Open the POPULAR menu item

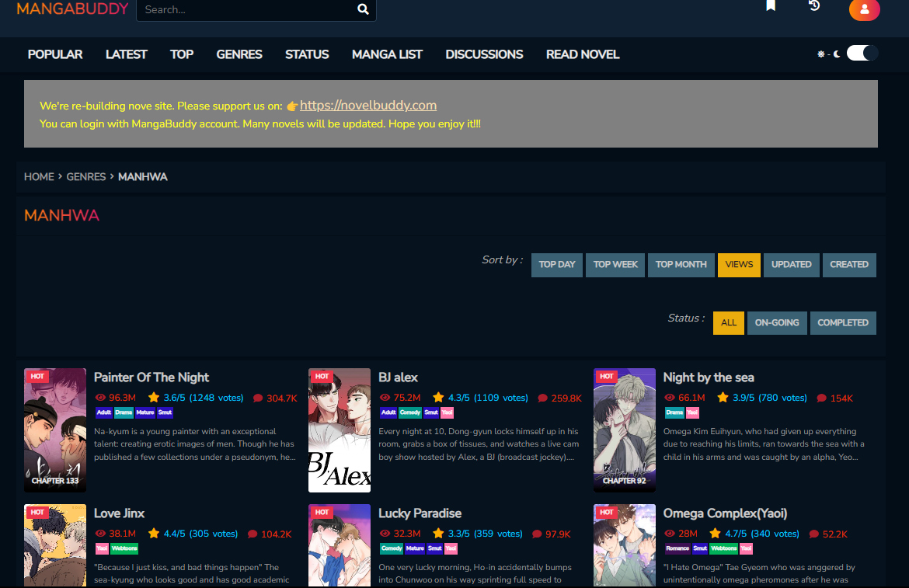[55, 54]
